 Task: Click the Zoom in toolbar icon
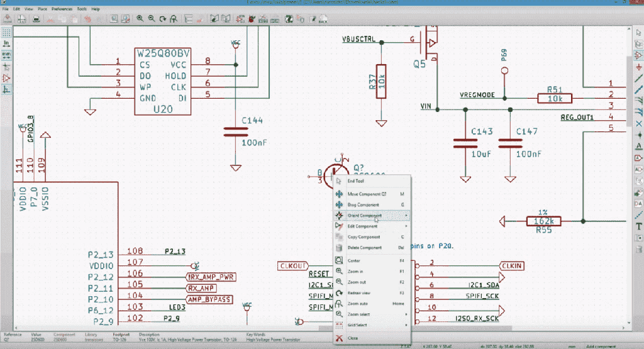pos(140,19)
